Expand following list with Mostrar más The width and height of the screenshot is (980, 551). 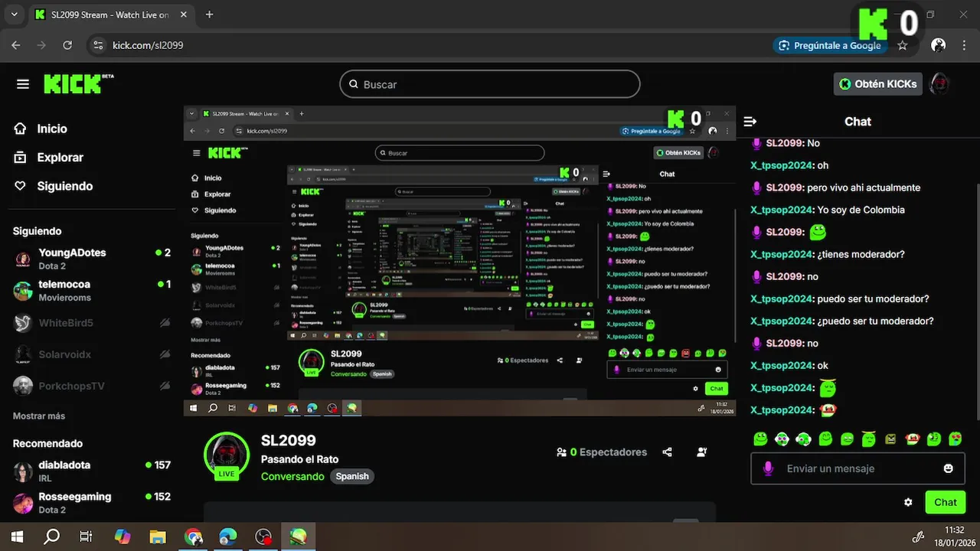39,416
